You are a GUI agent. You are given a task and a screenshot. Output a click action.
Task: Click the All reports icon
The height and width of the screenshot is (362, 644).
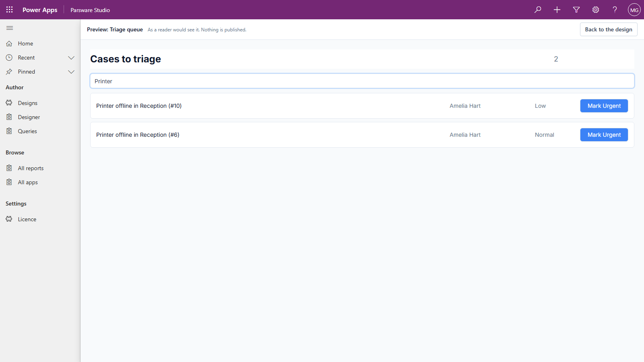(x=9, y=168)
